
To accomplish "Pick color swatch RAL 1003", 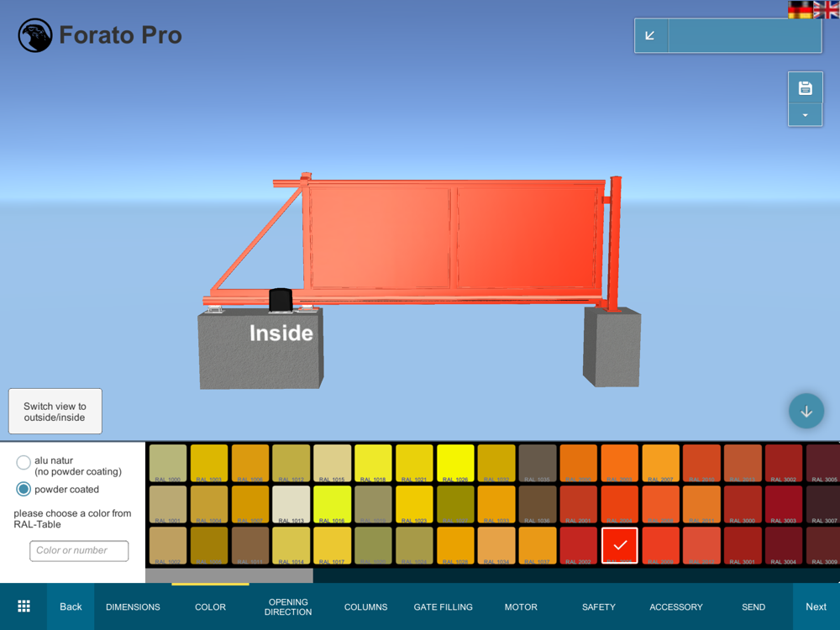I will (209, 463).
